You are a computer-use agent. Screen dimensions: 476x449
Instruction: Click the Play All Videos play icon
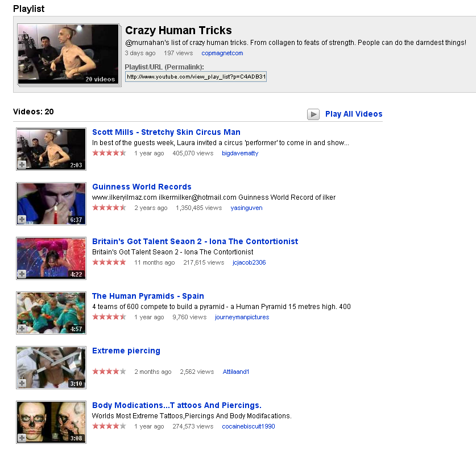coord(313,114)
